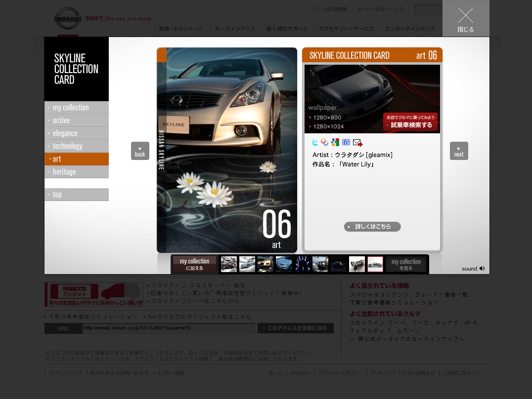
Task: Click the Google bookmark share icon
Action: 335,142
